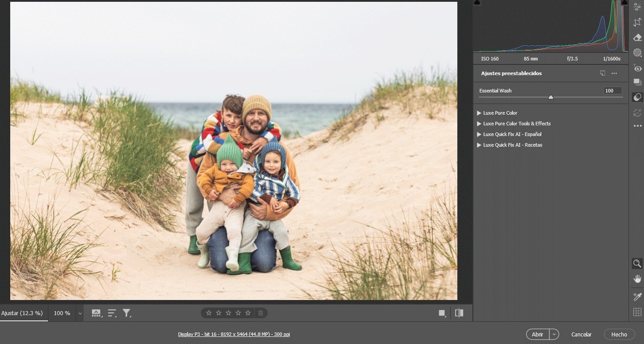Open the Edit adjustments sliders panel
The height and width of the screenshot is (344, 644).
pos(637,7)
